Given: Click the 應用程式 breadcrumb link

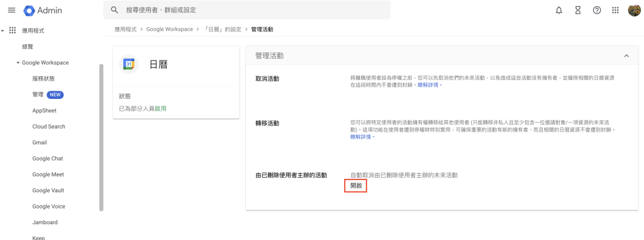Looking at the screenshot, I should click(x=125, y=29).
